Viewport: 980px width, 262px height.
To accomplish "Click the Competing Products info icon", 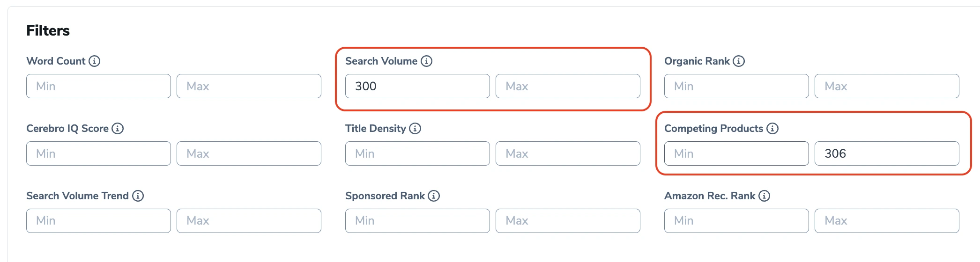I will tap(772, 129).
